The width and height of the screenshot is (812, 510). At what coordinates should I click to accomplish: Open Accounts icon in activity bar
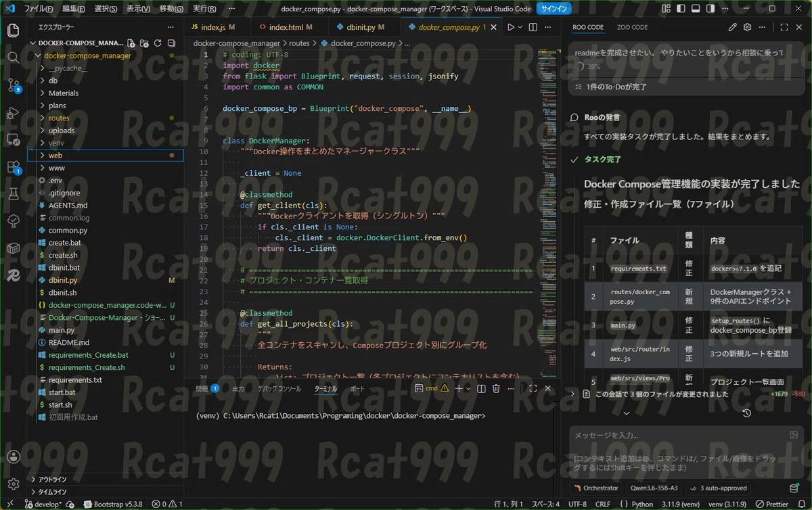[x=13, y=457]
